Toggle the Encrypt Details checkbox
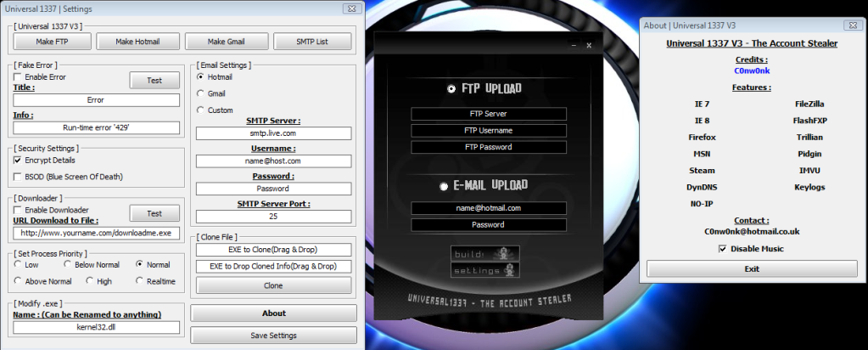This screenshot has height=350, width=868. 18,160
